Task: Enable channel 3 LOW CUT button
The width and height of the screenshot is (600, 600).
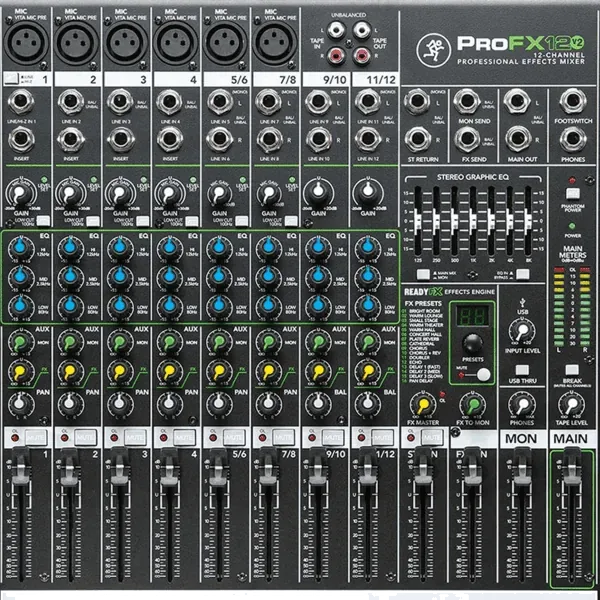Action: click(x=143, y=221)
